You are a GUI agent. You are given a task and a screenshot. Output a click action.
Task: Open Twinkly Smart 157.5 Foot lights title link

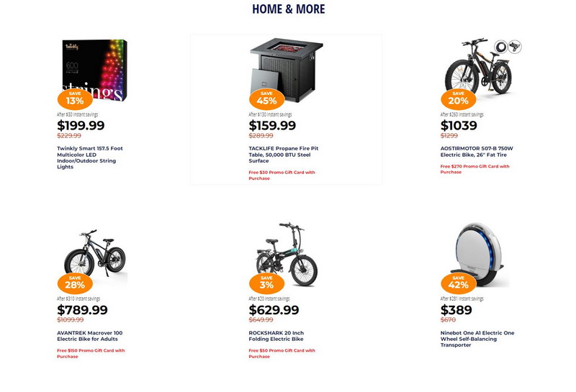point(90,158)
